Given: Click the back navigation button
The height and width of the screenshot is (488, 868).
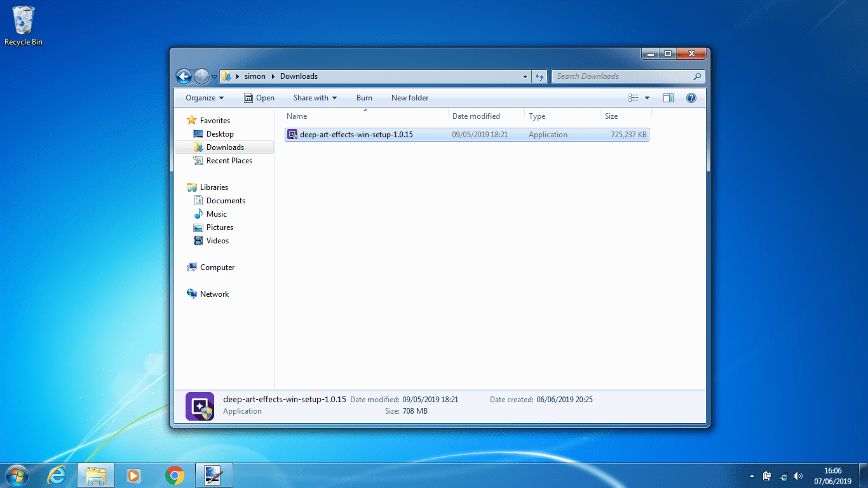Looking at the screenshot, I should pyautogui.click(x=184, y=76).
